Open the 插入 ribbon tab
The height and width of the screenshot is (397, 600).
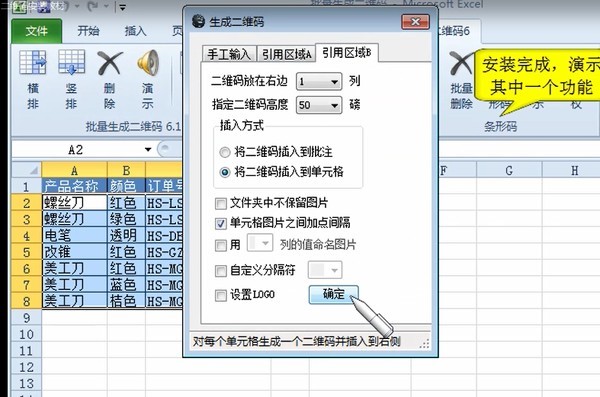[135, 31]
